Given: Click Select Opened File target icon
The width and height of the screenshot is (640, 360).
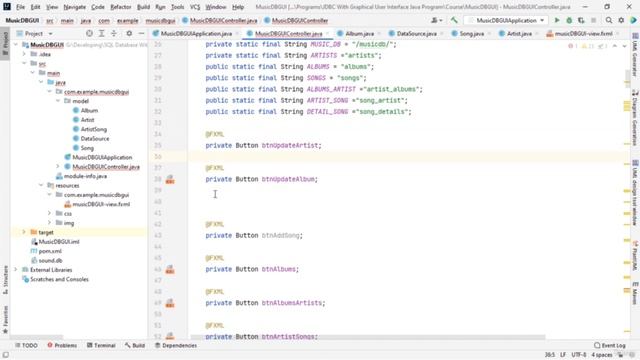Looking at the screenshot, I should tap(89, 33).
